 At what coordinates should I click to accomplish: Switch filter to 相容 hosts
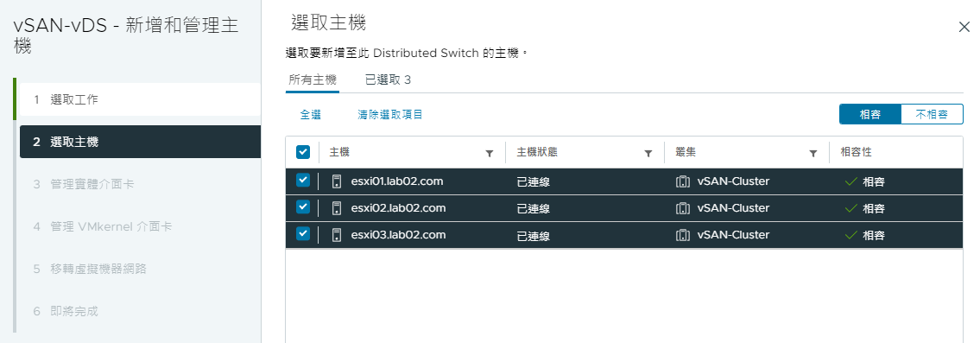[870, 115]
